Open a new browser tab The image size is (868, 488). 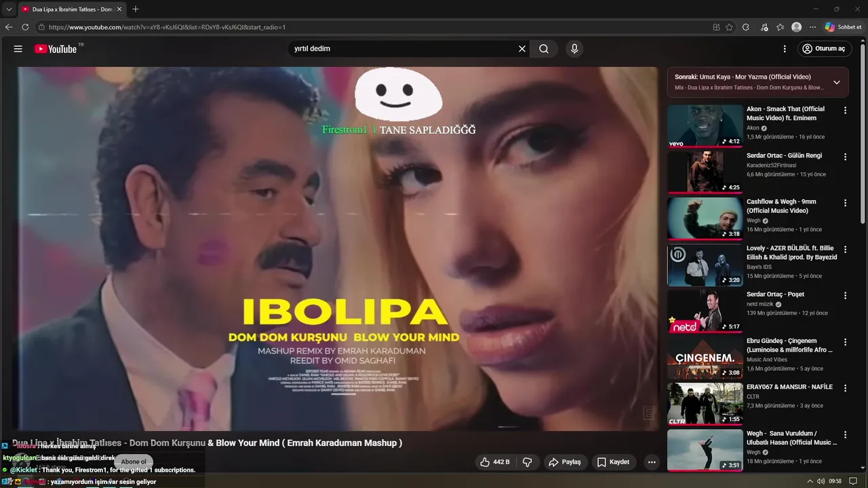pos(136,9)
